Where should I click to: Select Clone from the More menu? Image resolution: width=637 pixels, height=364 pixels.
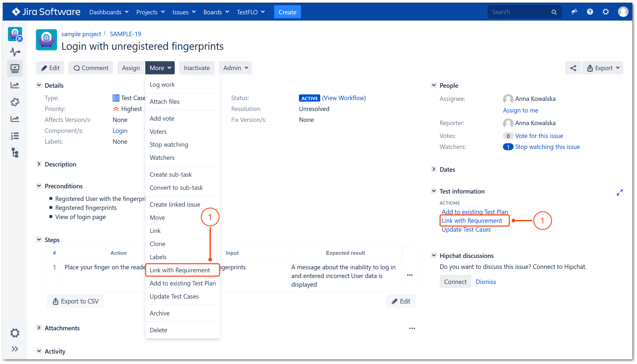[x=183, y=244]
